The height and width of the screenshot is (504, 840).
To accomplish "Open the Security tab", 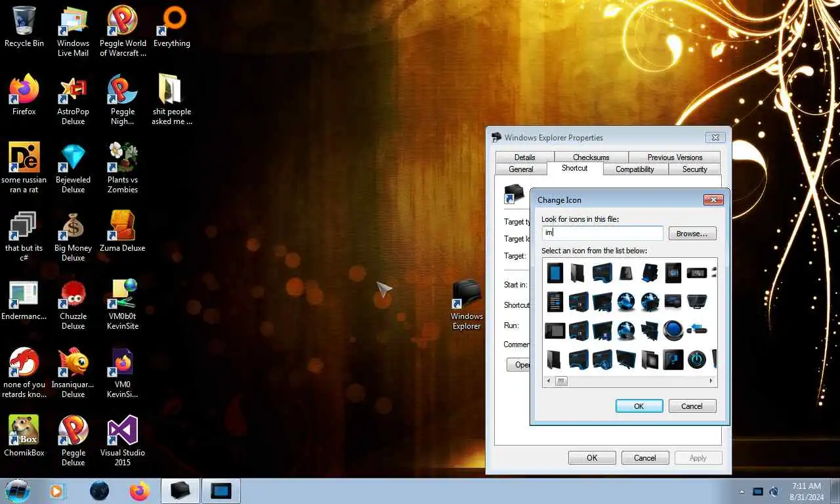I will (x=694, y=169).
